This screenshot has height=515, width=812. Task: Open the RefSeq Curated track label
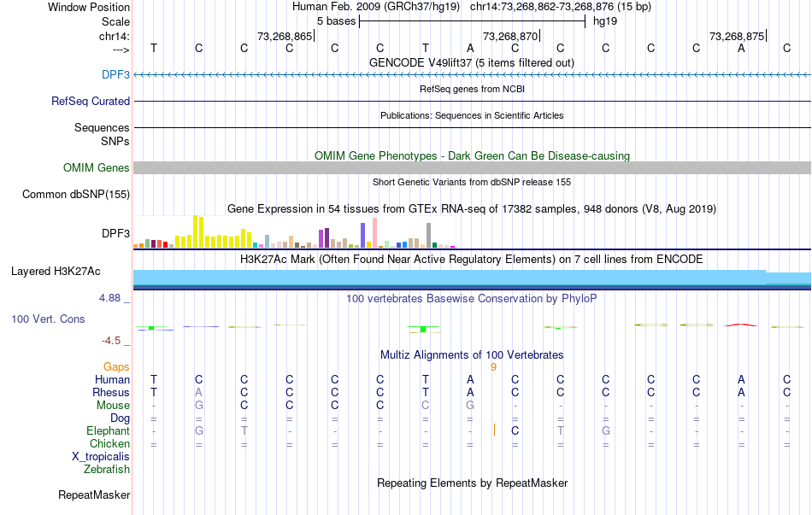[x=90, y=101]
